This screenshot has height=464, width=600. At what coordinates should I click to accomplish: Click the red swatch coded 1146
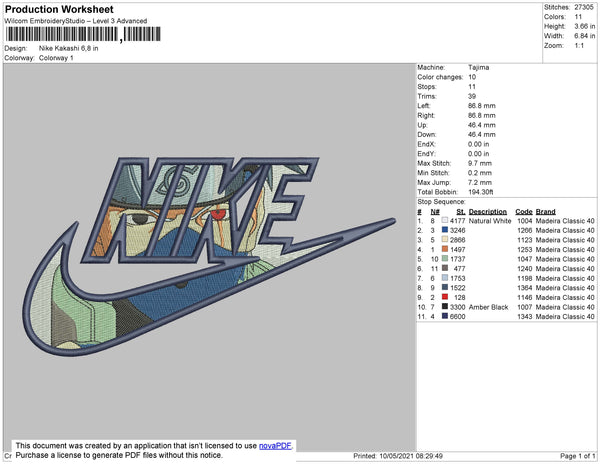pyautogui.click(x=445, y=297)
